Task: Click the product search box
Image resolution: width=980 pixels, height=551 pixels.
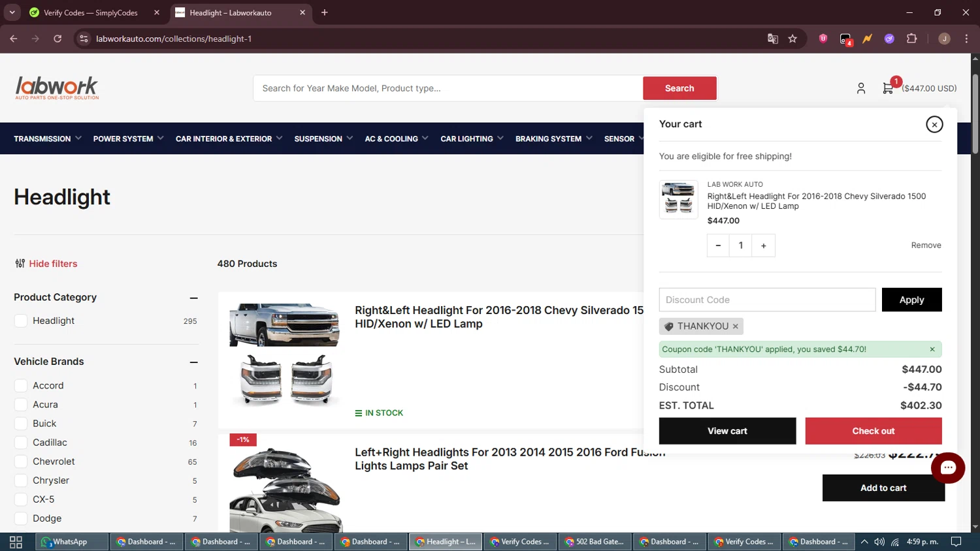Action: click(x=448, y=88)
